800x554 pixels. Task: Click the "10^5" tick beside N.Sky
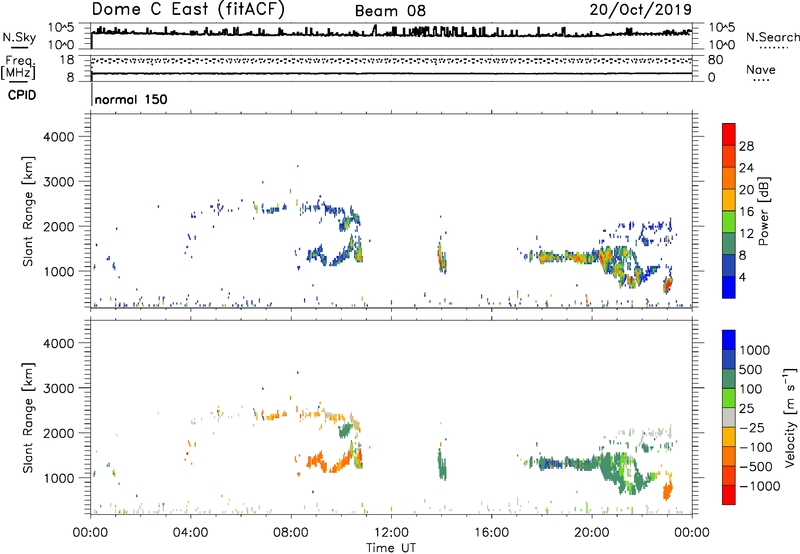tap(61, 28)
